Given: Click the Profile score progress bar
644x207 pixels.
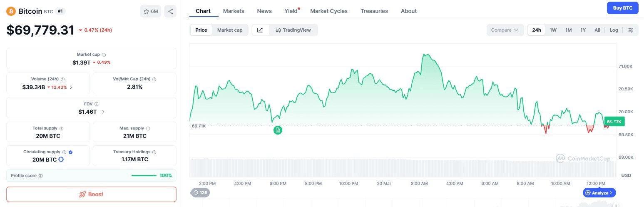Looking at the screenshot, I should (x=144, y=175).
